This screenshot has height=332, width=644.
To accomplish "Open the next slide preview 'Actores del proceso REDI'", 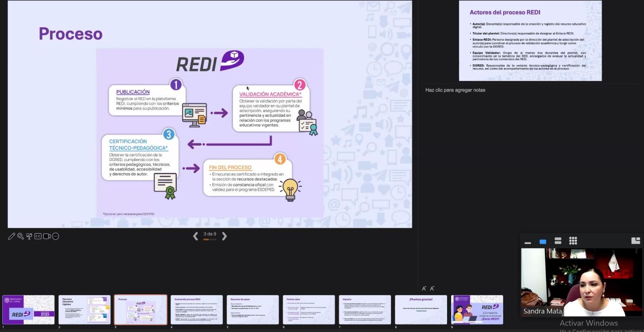I will 530,41.
